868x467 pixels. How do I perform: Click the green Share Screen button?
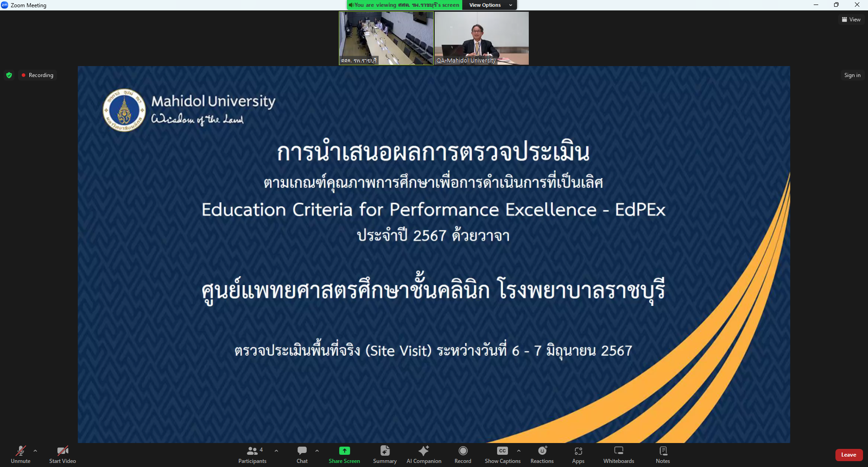point(344,454)
